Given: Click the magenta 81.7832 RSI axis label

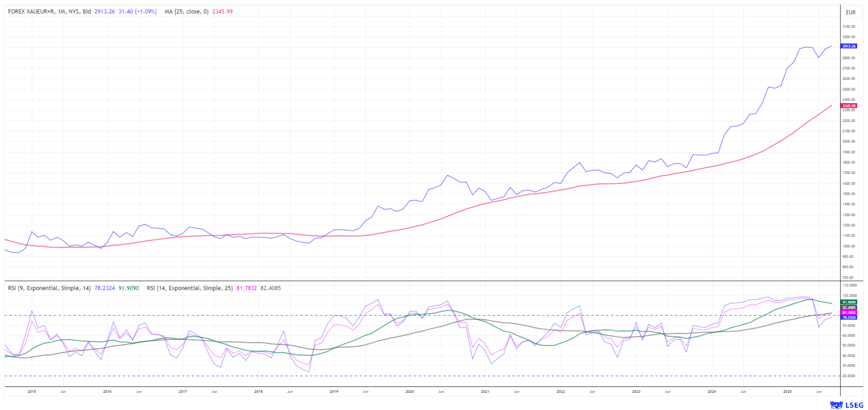Looking at the screenshot, I should point(849,313).
